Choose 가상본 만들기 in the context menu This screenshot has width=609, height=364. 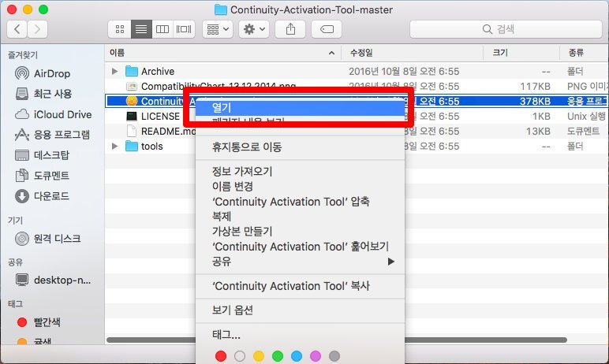point(300,232)
